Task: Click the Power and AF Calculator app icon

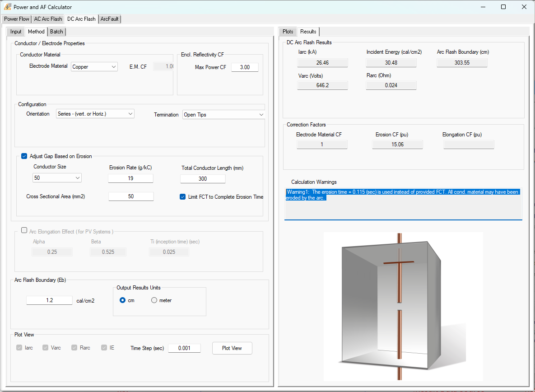Action: (x=7, y=7)
